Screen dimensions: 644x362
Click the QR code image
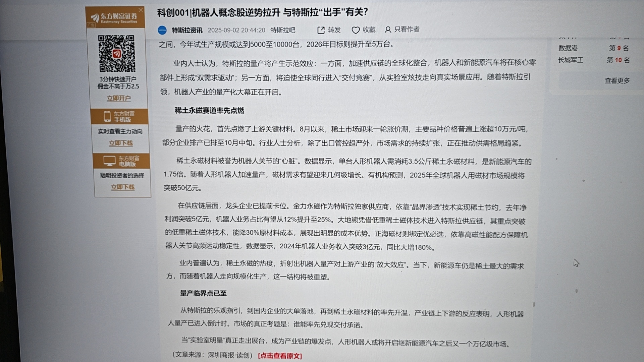pos(117,54)
